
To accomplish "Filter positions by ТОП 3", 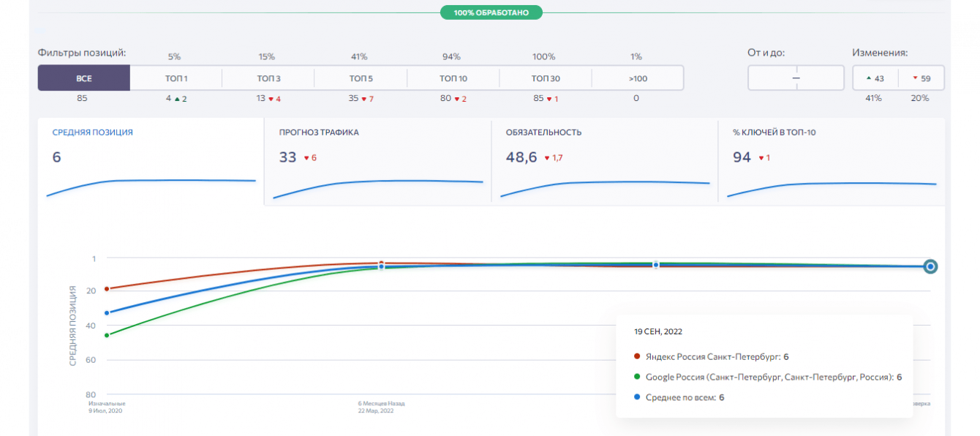I will click(x=268, y=78).
